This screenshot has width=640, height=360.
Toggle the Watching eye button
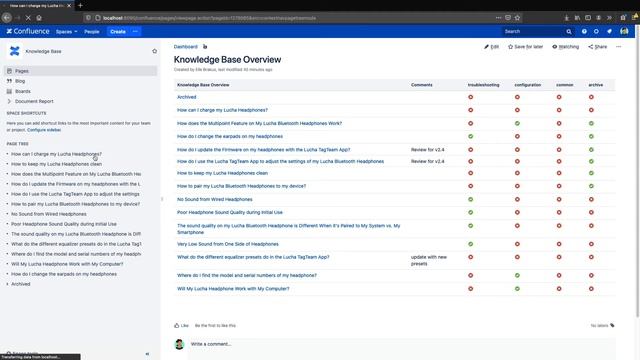(x=565, y=47)
